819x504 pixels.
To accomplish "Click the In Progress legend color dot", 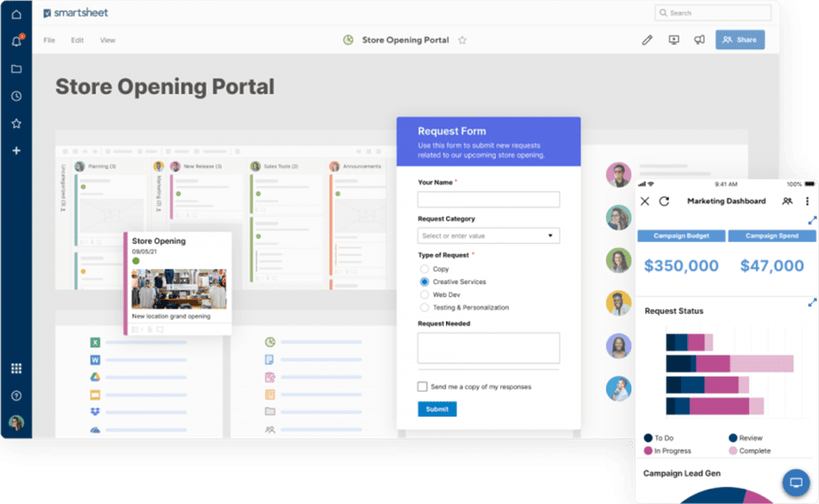I will (648, 451).
